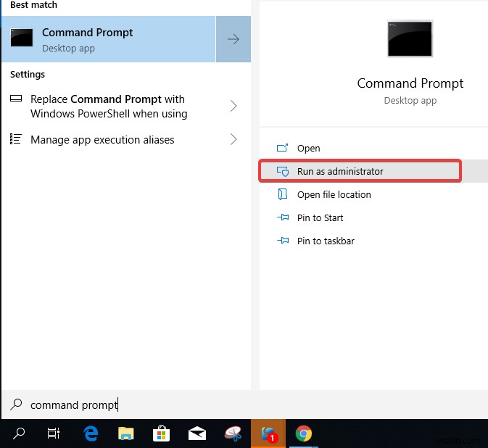Click 'Command Prompt' title in the preview pane
Viewport: 488px width, 448px height.
[x=410, y=83]
